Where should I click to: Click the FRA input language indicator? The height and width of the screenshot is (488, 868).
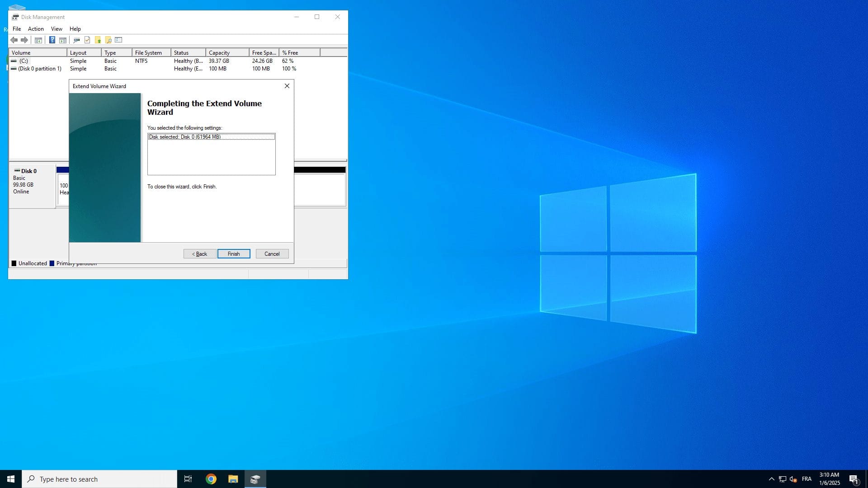pyautogui.click(x=807, y=479)
